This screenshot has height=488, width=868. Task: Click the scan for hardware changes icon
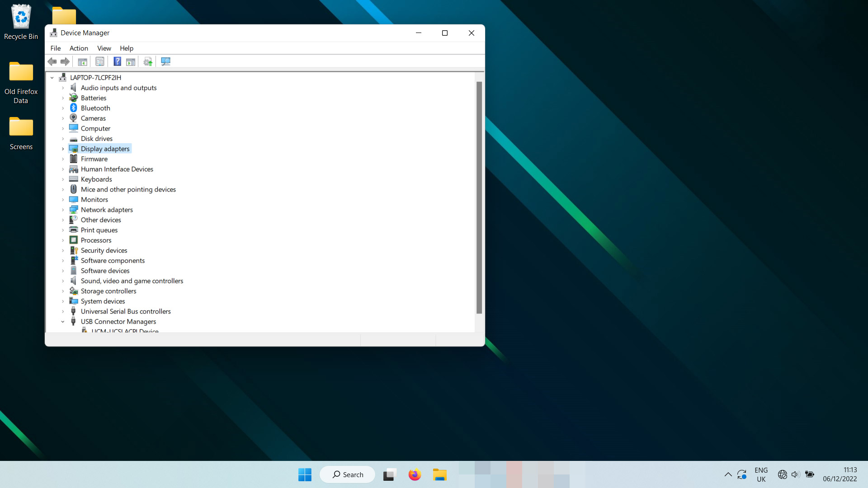click(147, 61)
